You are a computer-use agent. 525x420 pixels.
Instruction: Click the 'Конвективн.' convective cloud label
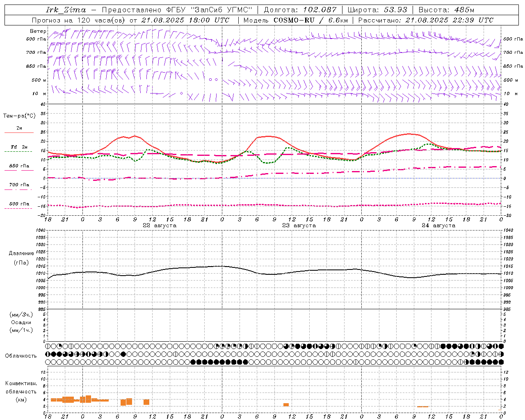pos(21,383)
